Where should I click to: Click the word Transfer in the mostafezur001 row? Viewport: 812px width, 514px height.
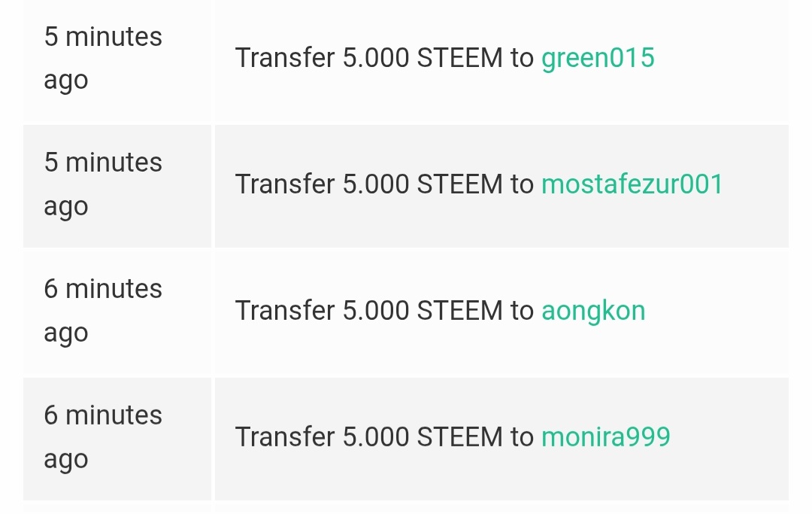(285, 184)
